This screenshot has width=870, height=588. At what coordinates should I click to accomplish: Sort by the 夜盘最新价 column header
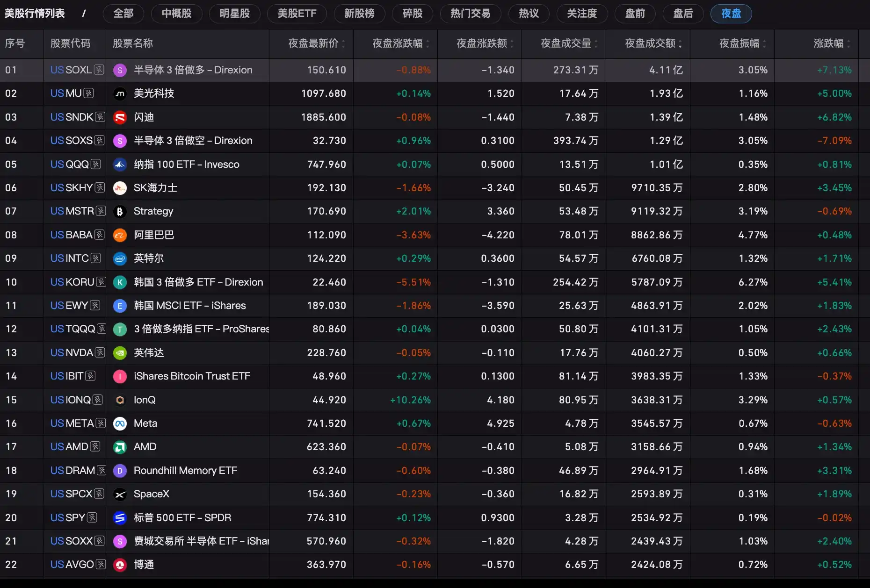pyautogui.click(x=316, y=43)
